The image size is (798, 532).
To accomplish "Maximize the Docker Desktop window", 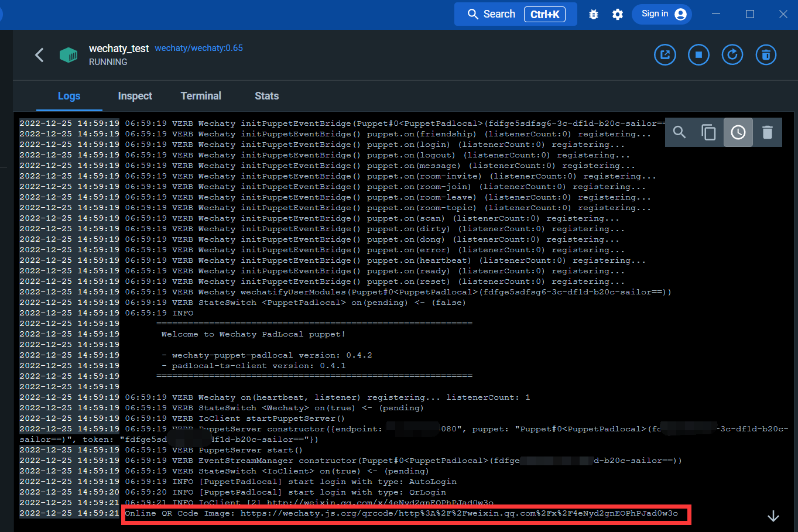I will (x=750, y=14).
